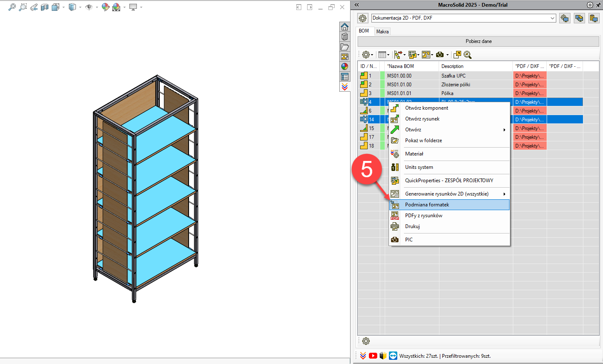Open the SolidWorks Resources home tab

click(x=345, y=27)
